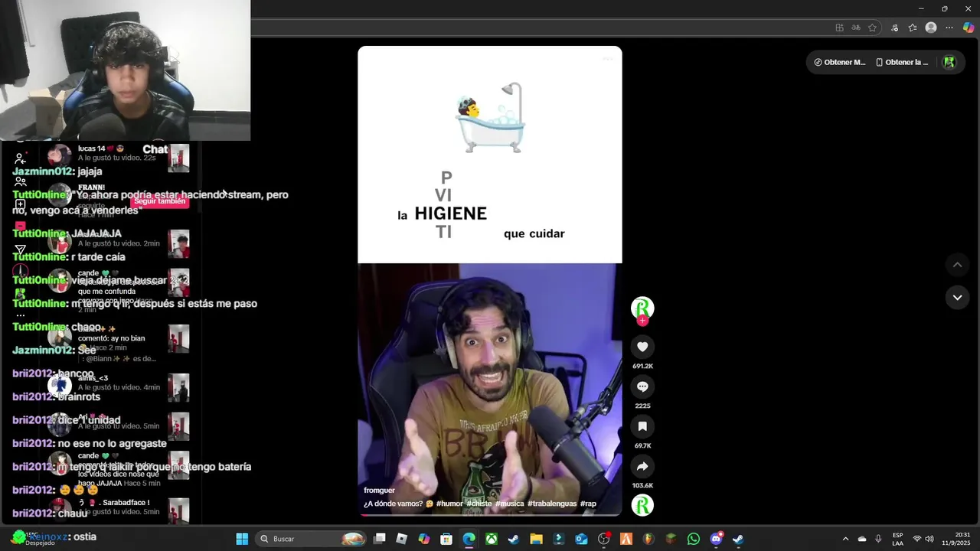Open the Edge favorites list
The height and width of the screenshot is (551, 980).
(913, 28)
